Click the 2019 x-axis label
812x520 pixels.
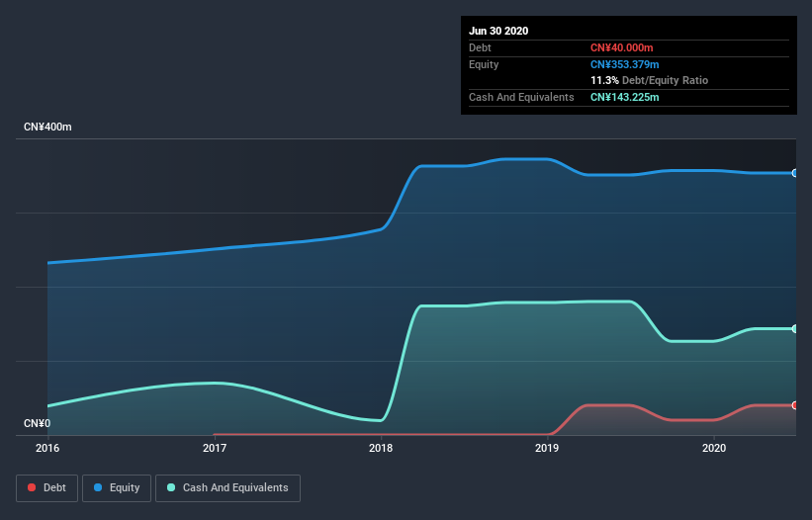(x=547, y=448)
